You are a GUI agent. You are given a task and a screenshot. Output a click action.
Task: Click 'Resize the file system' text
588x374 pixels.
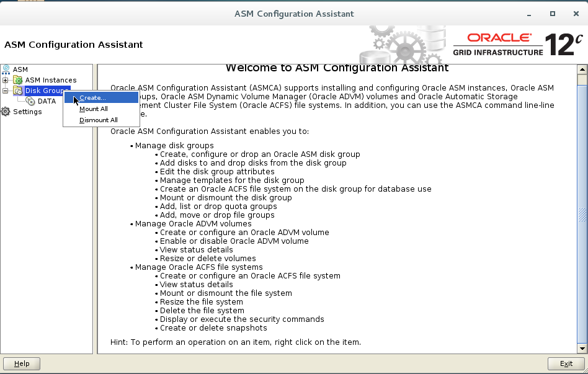pyautogui.click(x=202, y=302)
